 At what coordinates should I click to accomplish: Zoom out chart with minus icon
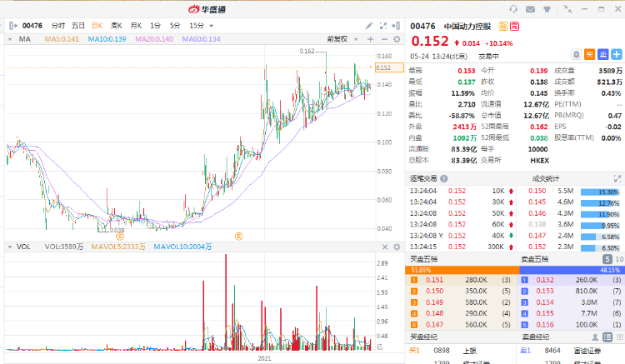point(384,39)
